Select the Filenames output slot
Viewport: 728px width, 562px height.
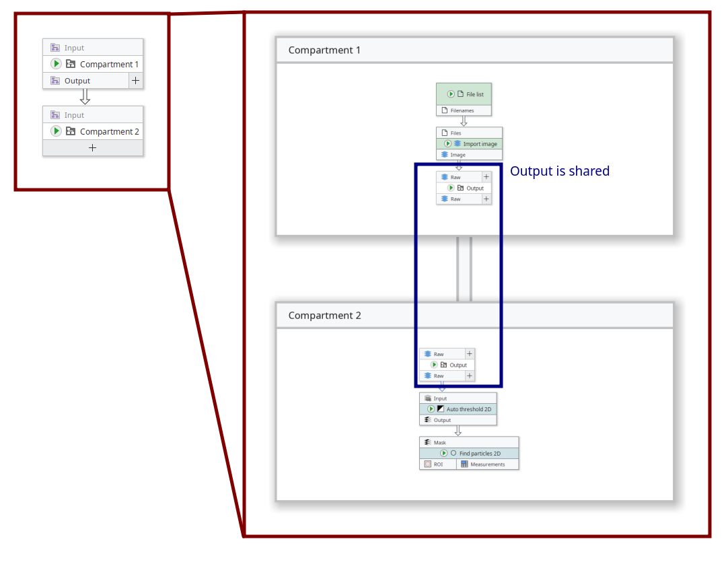pyautogui.click(x=463, y=110)
